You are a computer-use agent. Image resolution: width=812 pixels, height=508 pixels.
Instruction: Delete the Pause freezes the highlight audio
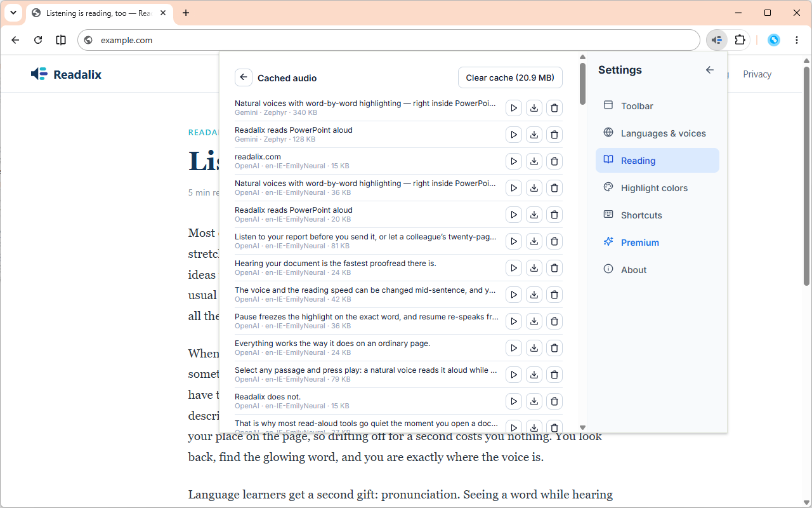pyautogui.click(x=554, y=321)
